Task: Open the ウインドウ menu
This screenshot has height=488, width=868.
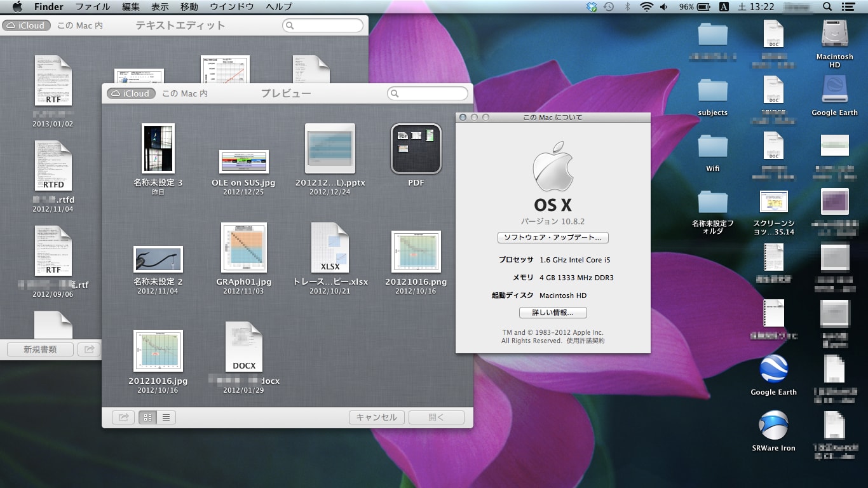Action: tap(231, 7)
